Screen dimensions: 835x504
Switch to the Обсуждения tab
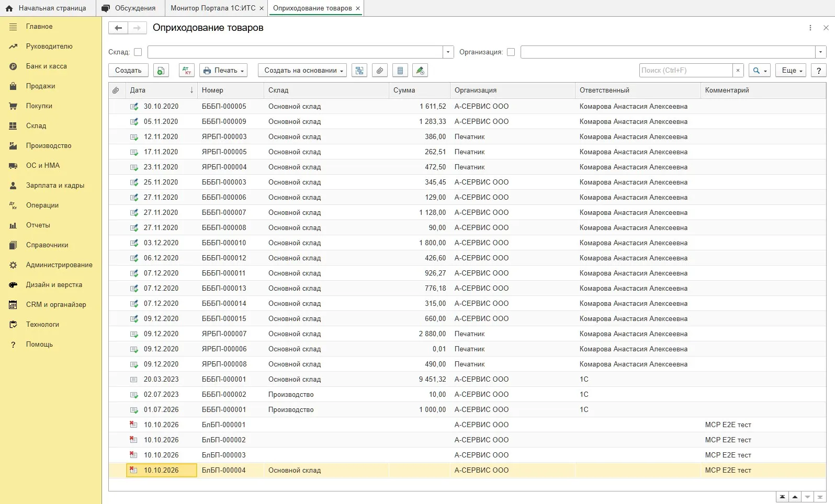(x=129, y=8)
